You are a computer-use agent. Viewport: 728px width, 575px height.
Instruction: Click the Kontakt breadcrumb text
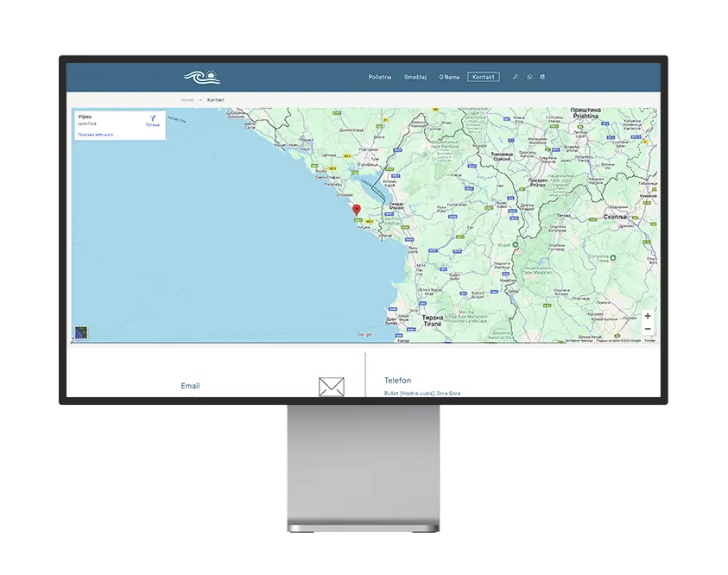(x=215, y=100)
